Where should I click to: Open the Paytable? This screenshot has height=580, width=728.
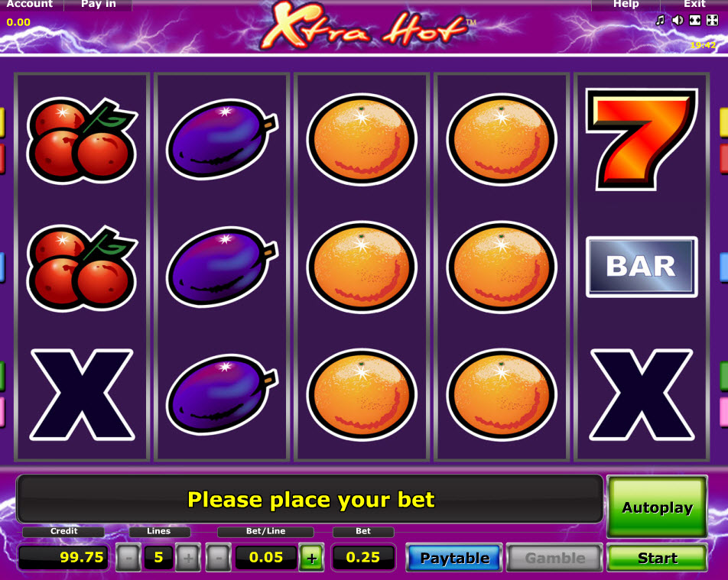(x=454, y=557)
